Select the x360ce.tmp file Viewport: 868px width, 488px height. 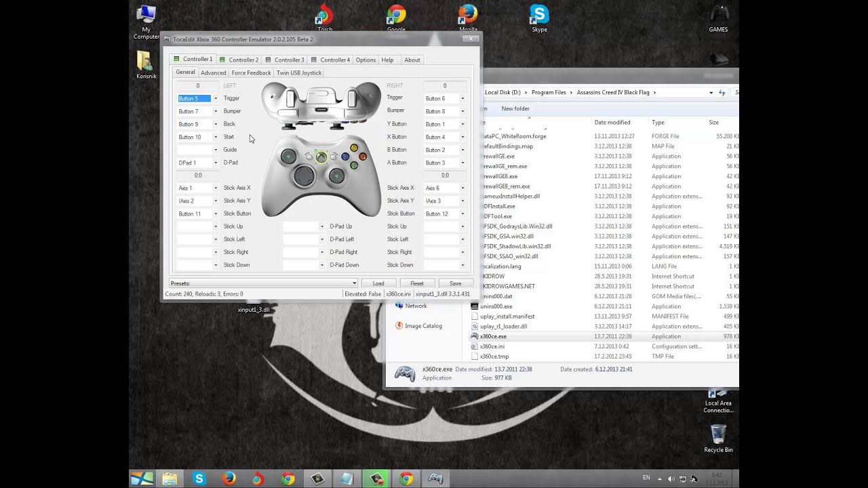click(494, 357)
